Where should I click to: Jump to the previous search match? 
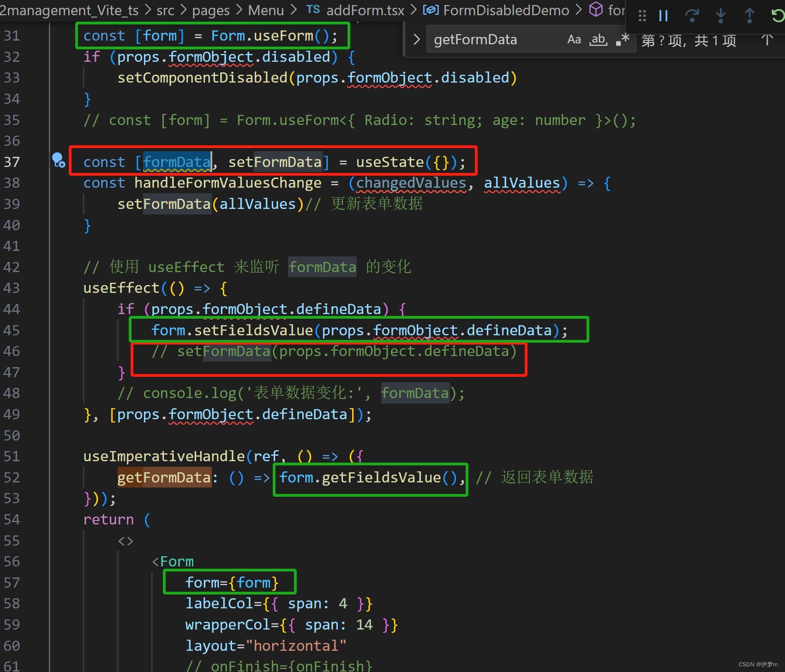tap(767, 40)
